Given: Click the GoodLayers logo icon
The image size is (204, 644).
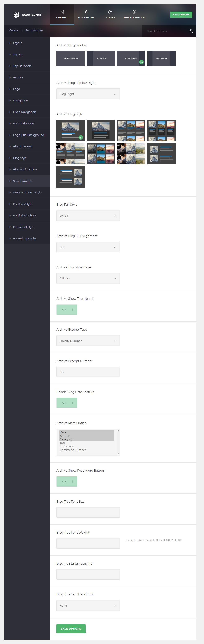Looking at the screenshot, I should (x=16, y=15).
